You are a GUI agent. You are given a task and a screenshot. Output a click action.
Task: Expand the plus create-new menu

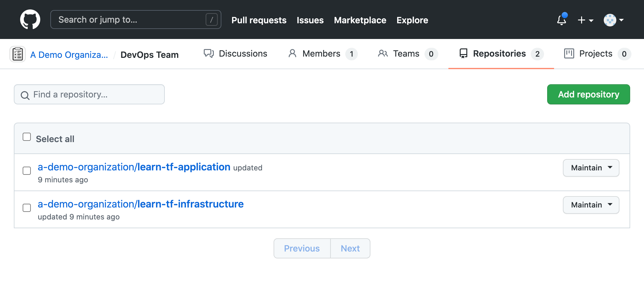[x=586, y=20]
